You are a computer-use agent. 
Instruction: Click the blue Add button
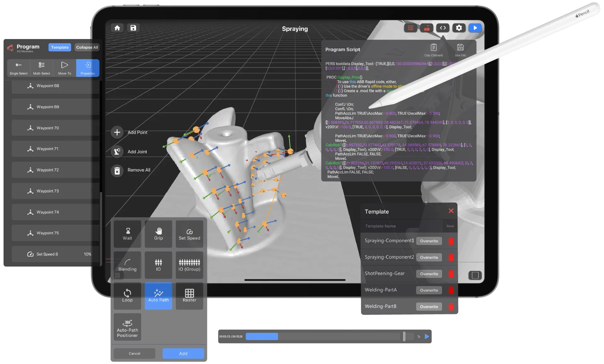click(183, 353)
